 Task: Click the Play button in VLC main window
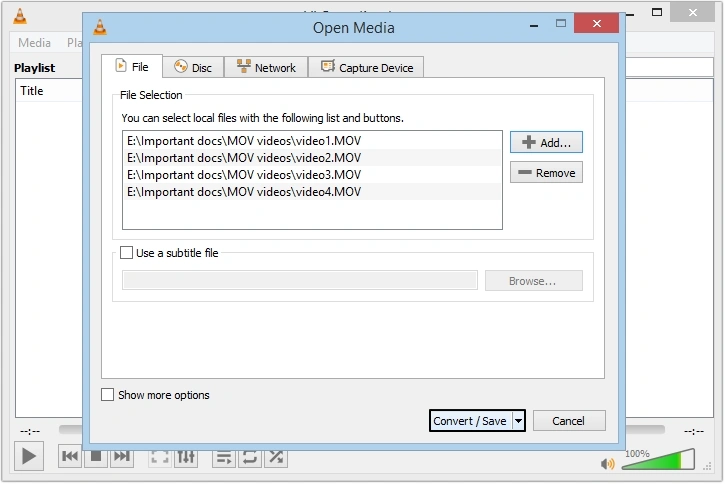[29, 456]
